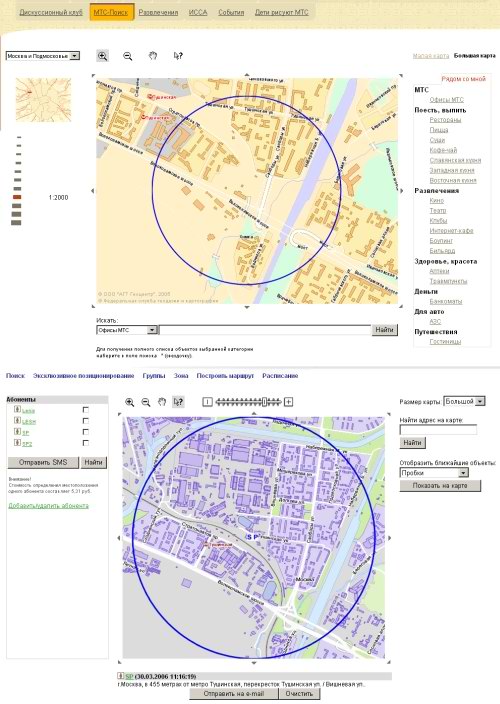Select info pointer tool above lower map
Viewport: 500px width, 704px height.
pos(178,402)
